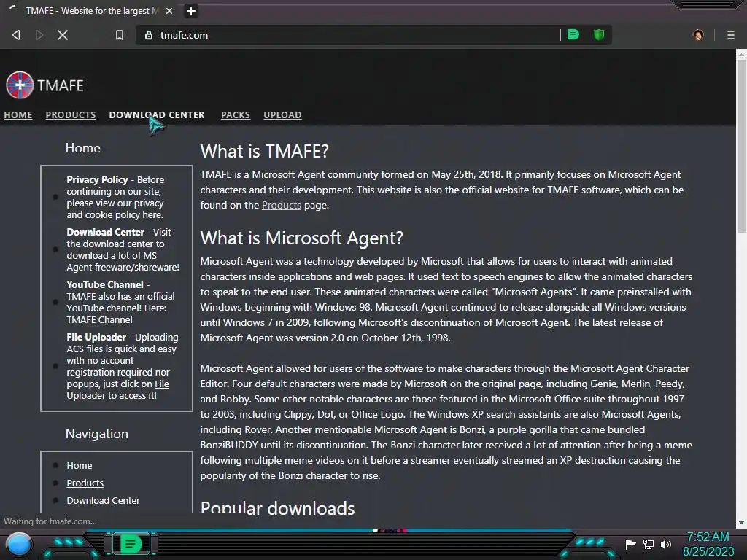Open the browser hamburger menu
747x560 pixels.
(730, 35)
